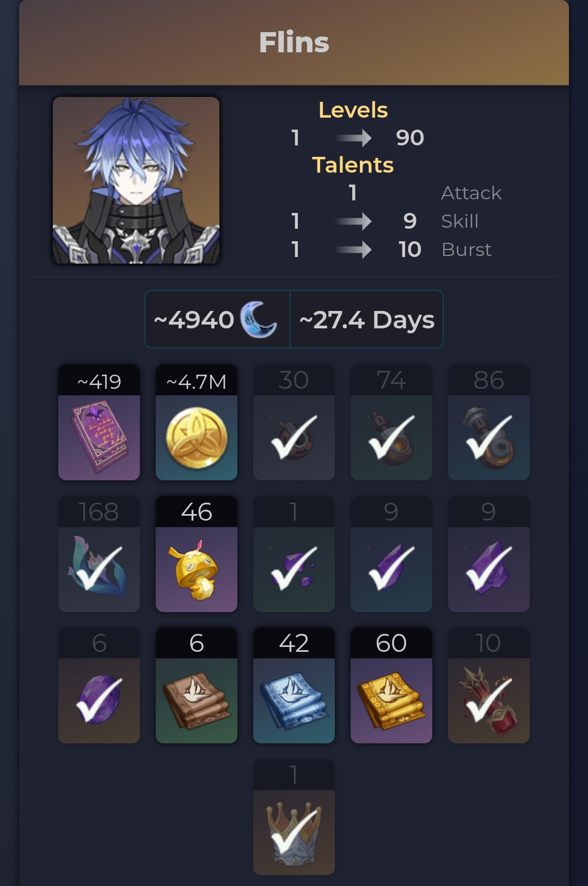The image size is (588, 886).
Task: Open the Flins character portrait
Action: (x=136, y=180)
